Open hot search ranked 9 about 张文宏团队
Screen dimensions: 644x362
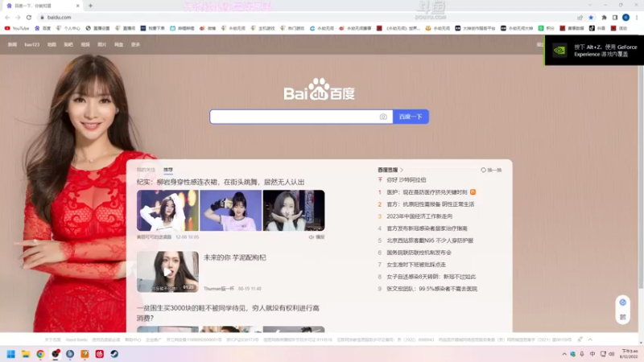pos(431,289)
